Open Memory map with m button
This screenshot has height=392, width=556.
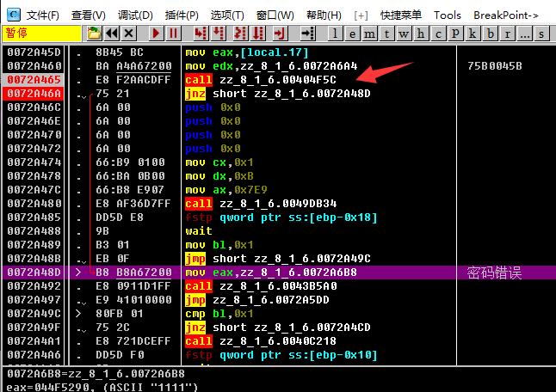369,34
